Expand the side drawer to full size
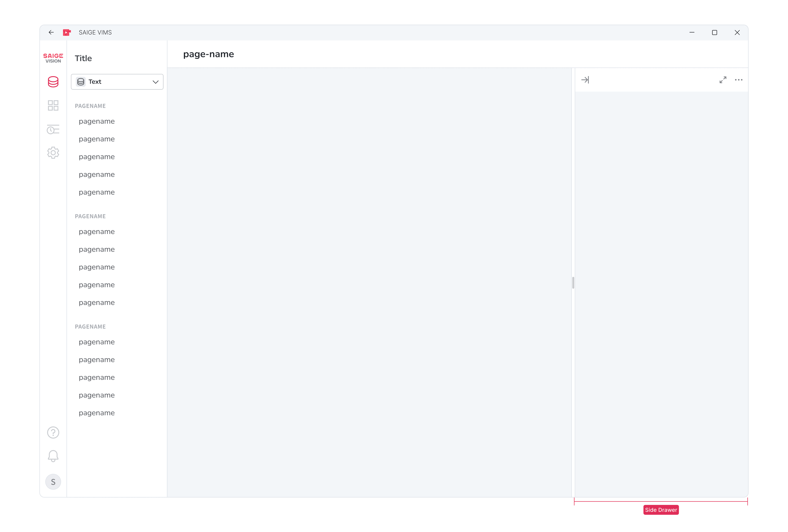788x532 pixels. (x=723, y=80)
